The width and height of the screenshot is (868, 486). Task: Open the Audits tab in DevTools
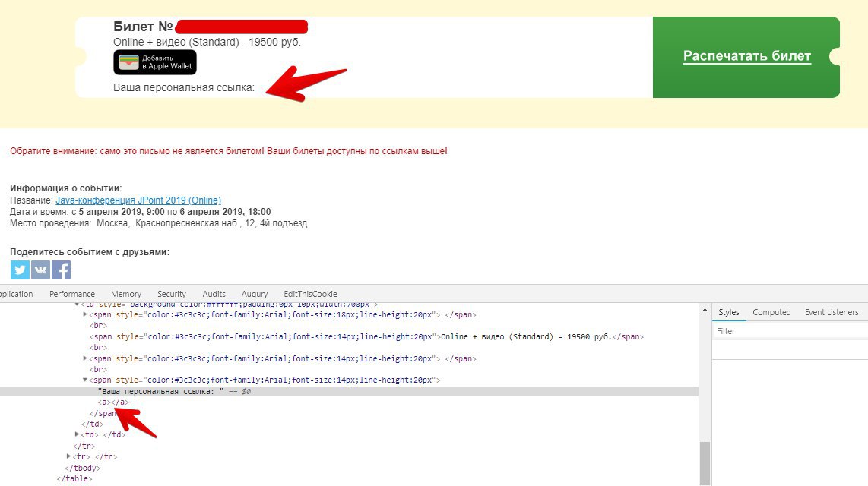[x=214, y=294]
